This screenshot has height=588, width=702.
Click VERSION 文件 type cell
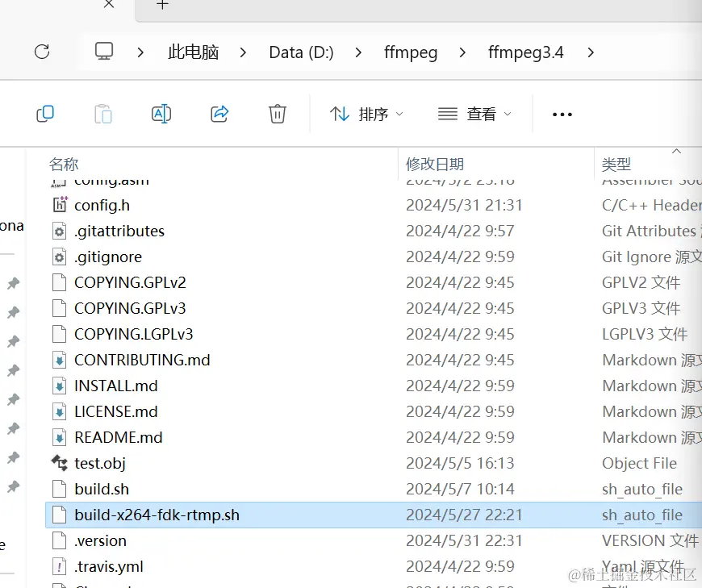(650, 541)
